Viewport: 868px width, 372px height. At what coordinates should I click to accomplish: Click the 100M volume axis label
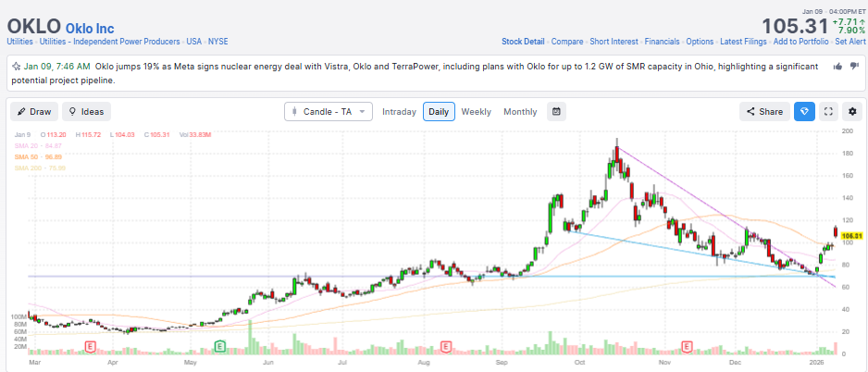tap(19, 316)
